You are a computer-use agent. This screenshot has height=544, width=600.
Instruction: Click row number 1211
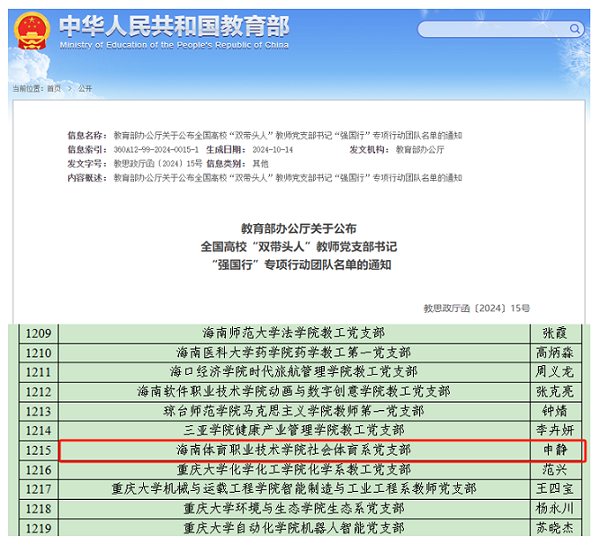(x=38, y=372)
